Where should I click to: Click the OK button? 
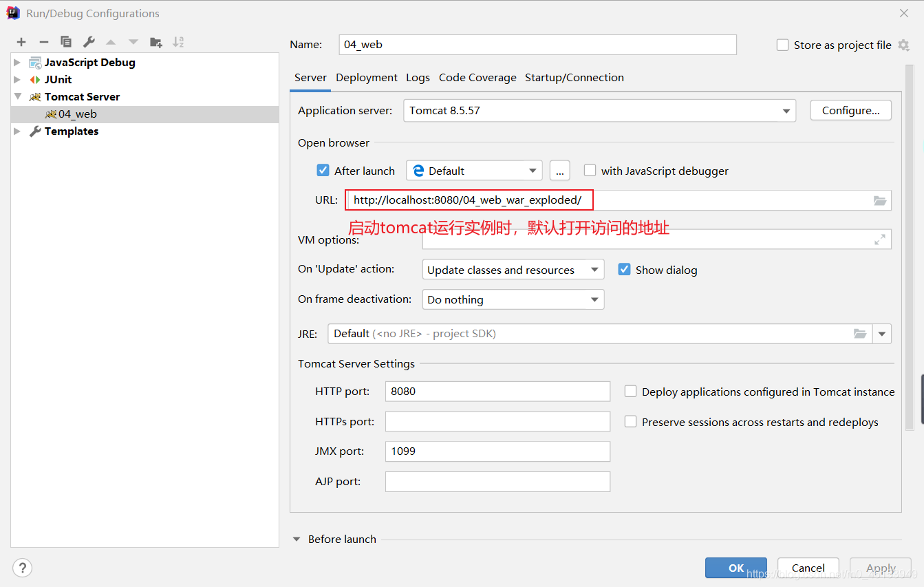736,568
